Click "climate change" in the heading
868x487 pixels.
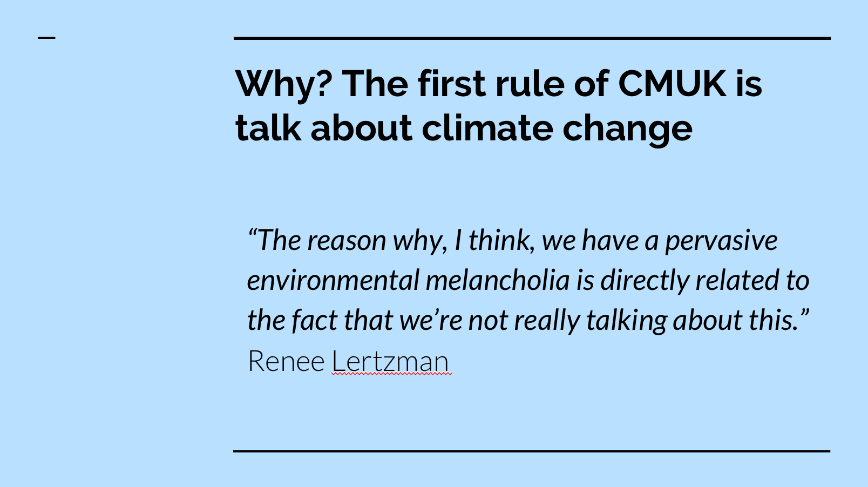click(x=557, y=128)
